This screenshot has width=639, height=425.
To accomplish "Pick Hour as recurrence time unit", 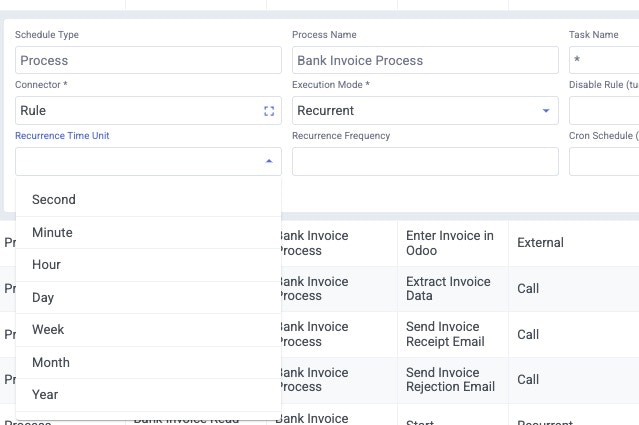I will (x=148, y=265).
